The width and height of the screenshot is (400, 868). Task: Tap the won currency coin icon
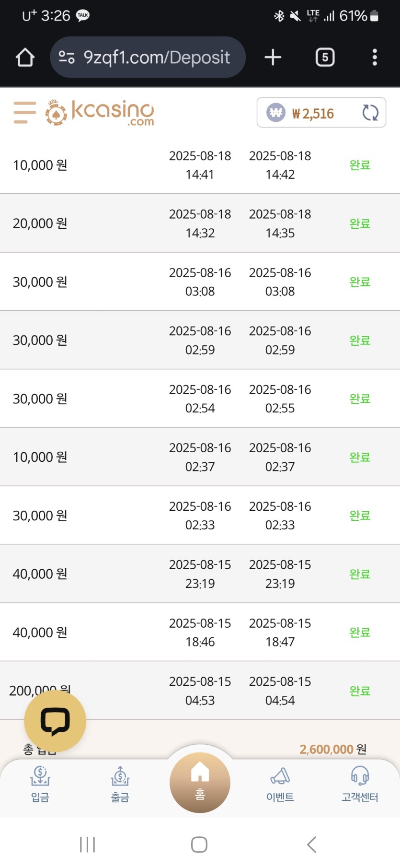[276, 113]
